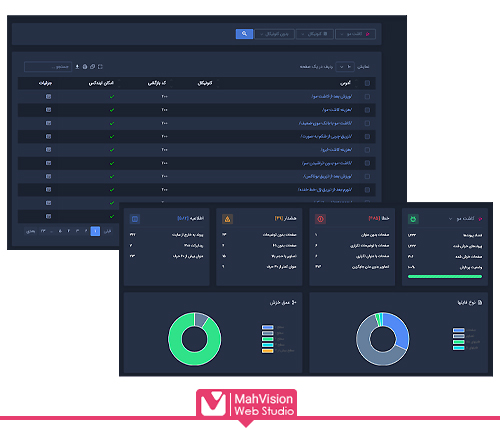The width and height of the screenshot is (500, 430).
Task: Click the orange warning triangle icon
Action: (227, 219)
